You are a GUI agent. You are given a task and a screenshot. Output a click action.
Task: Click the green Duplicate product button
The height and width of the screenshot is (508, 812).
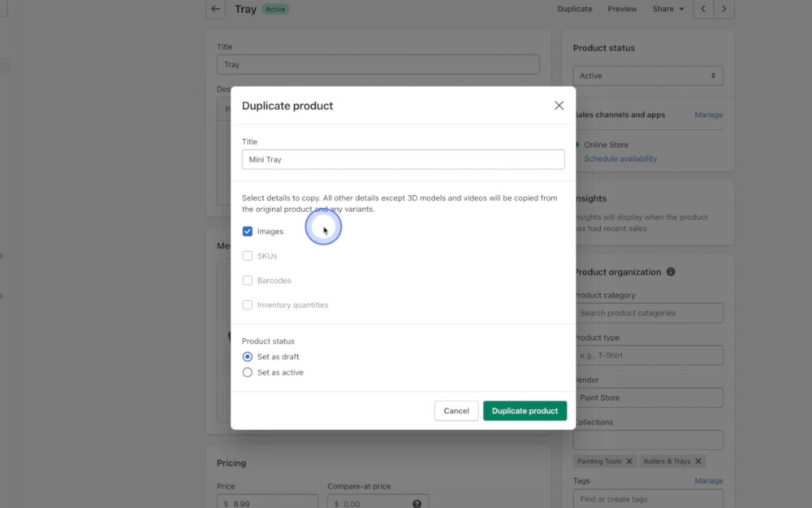pyautogui.click(x=525, y=410)
